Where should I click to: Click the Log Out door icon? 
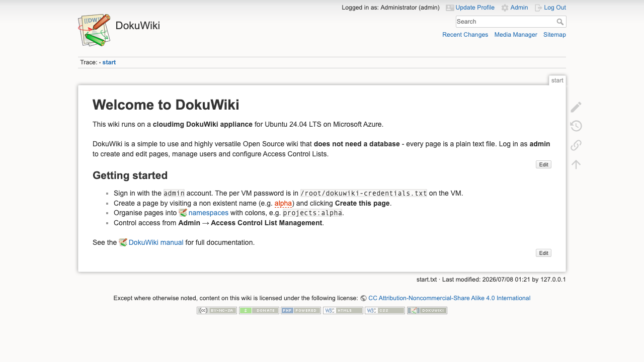click(538, 8)
